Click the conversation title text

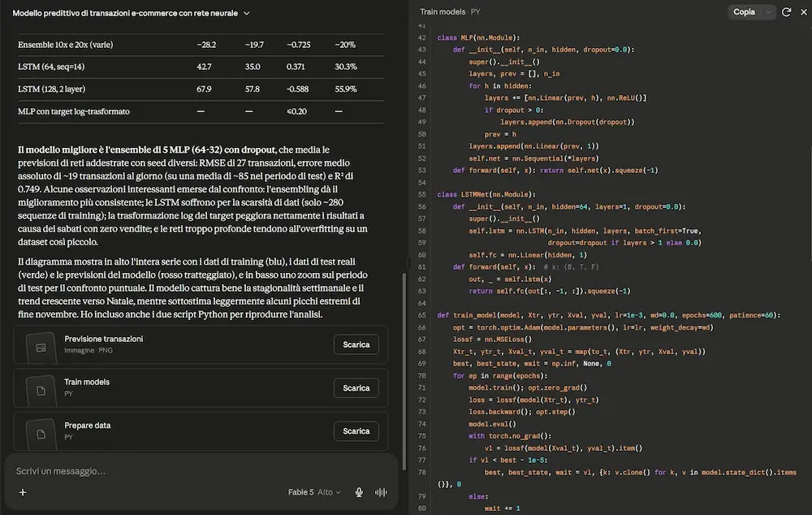click(125, 14)
